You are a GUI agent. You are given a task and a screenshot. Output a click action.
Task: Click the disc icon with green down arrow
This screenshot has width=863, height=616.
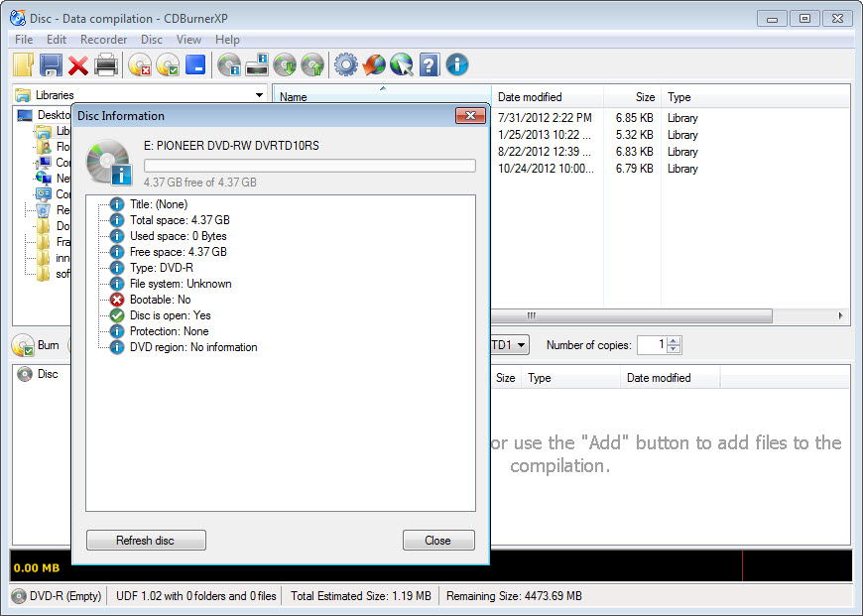285,64
